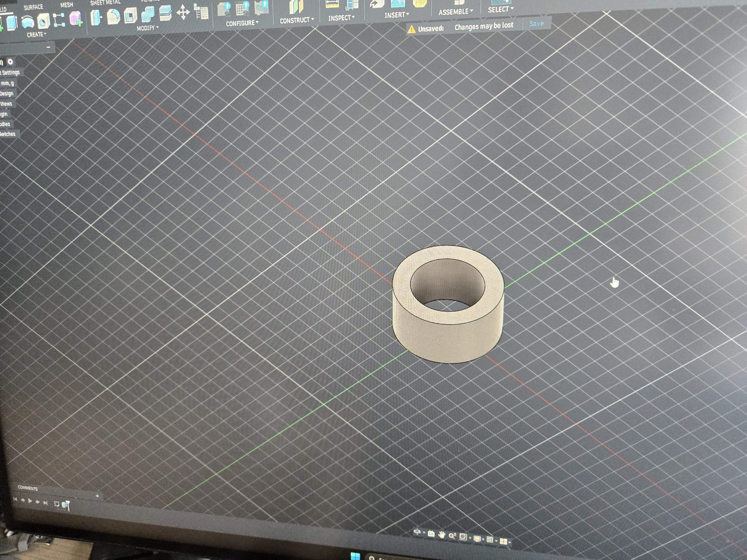This screenshot has height=560, width=747.
Task: Choose the Press Pull tool icon
Action: (x=96, y=18)
